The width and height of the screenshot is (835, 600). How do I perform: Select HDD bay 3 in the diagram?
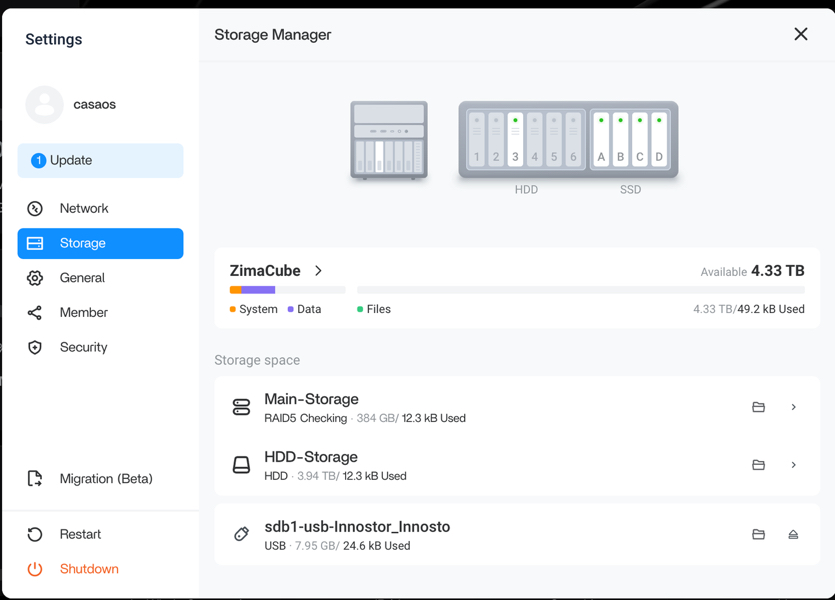click(x=515, y=140)
